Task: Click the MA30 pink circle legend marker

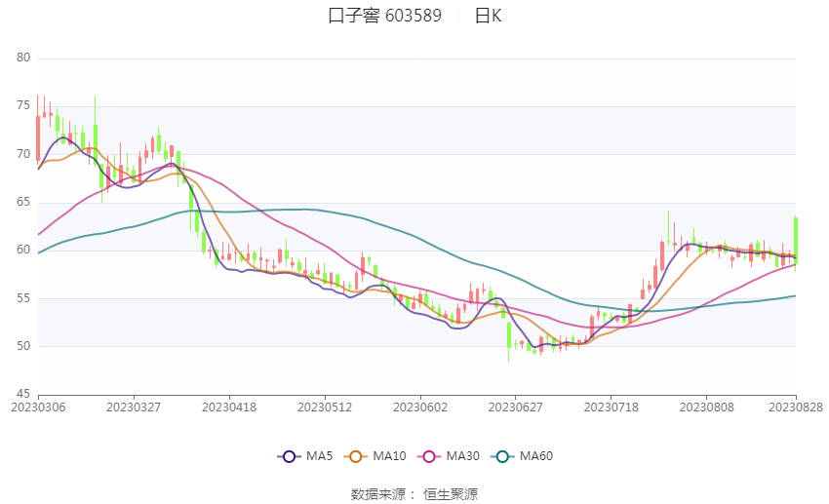Action: 428,456
